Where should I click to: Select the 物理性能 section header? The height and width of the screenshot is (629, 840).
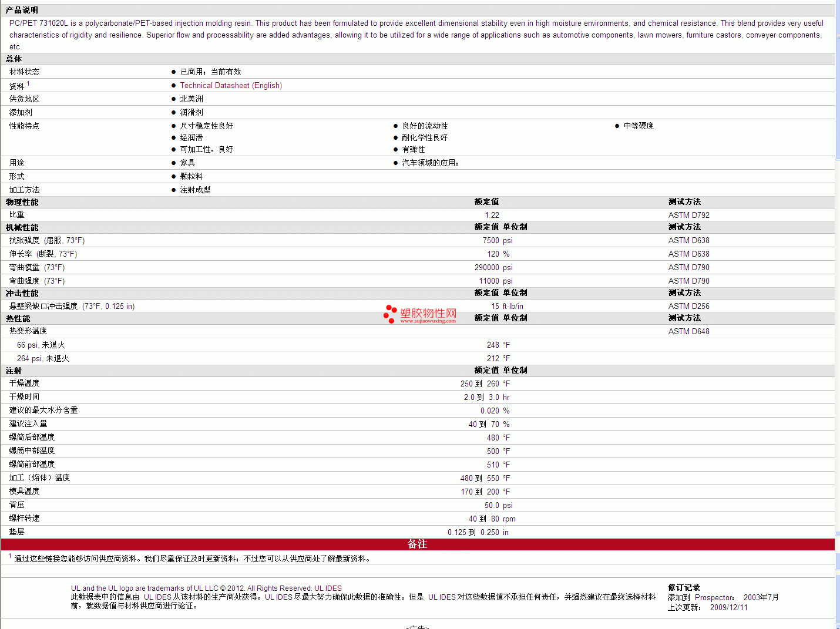click(22, 202)
